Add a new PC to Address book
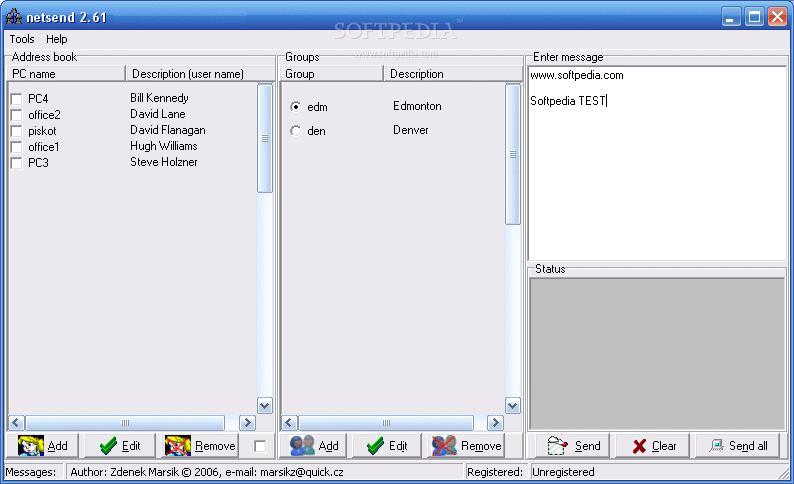 [x=43, y=446]
